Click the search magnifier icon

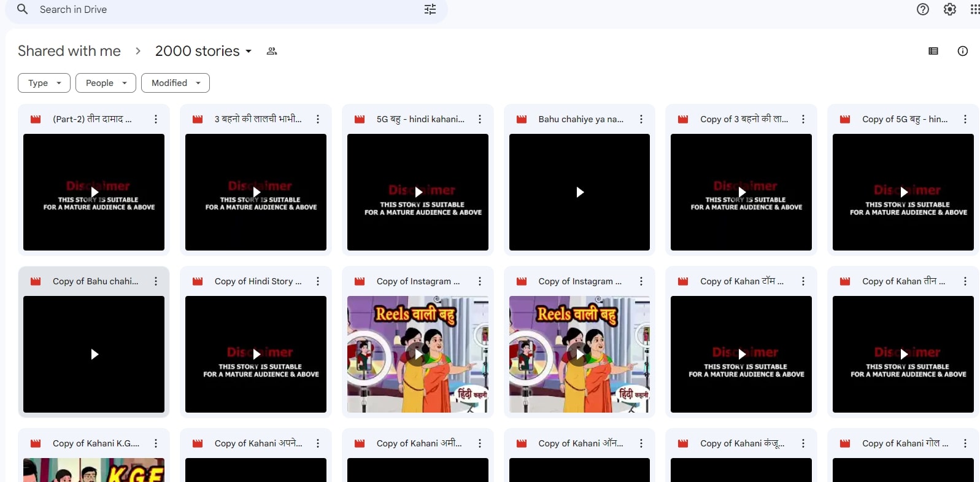tap(22, 9)
